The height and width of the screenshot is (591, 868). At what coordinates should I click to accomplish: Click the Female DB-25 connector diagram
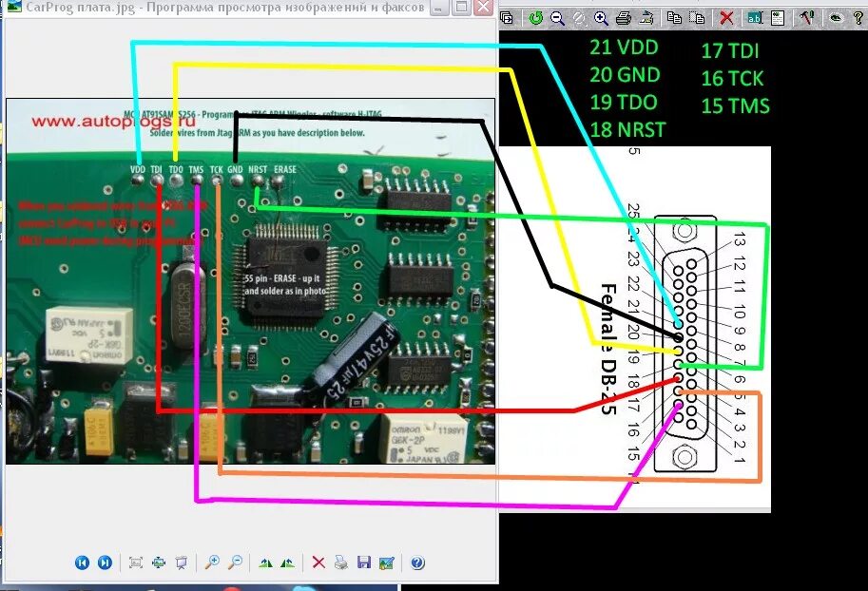pyautogui.click(x=685, y=344)
